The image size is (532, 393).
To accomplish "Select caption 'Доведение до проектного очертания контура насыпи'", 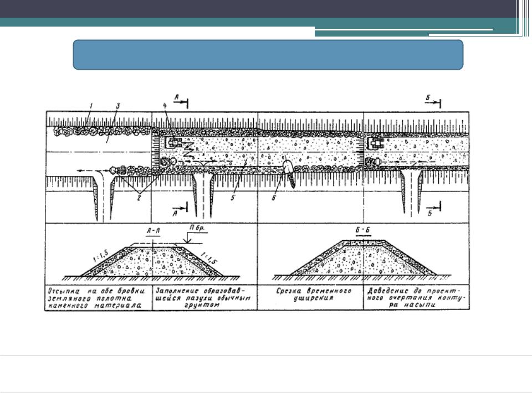I will click(x=417, y=298).
